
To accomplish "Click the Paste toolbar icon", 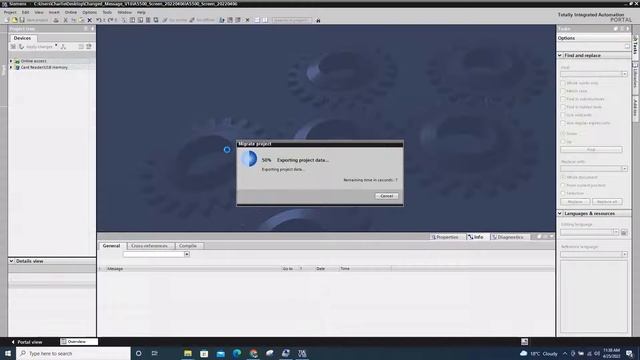I will 81,20.
